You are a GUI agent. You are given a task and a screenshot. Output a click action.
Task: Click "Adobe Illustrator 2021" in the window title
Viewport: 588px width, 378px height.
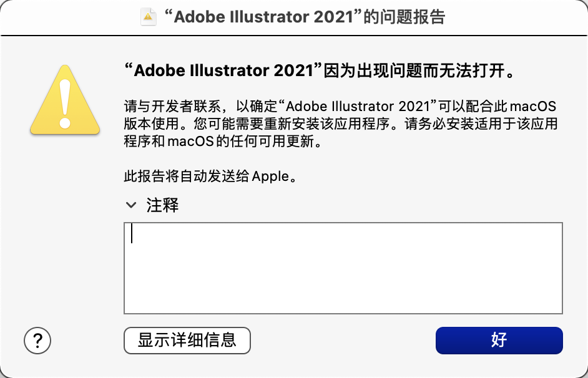click(x=263, y=17)
